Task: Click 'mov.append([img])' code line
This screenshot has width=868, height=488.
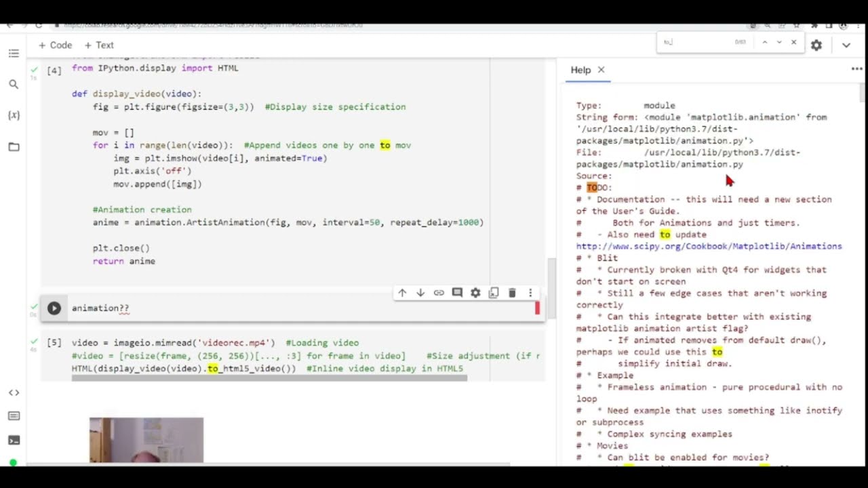Action: click(158, 184)
